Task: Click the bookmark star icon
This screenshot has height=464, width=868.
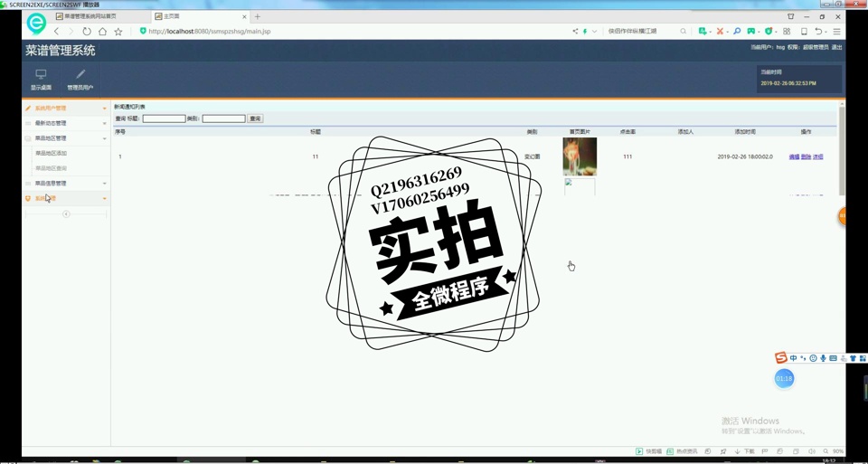Action: pyautogui.click(x=118, y=32)
